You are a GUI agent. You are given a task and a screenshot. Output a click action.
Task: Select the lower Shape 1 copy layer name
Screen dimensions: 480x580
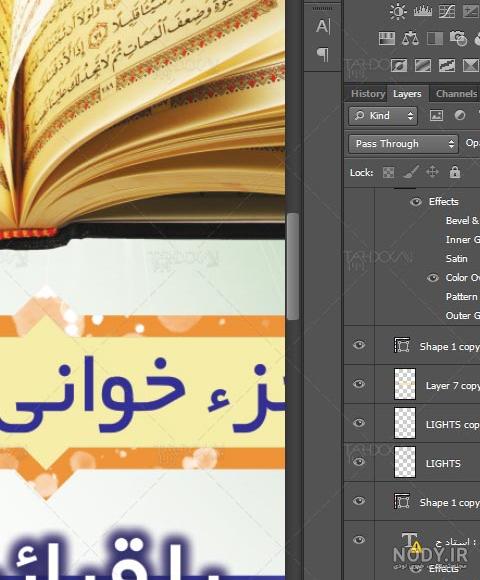450,503
